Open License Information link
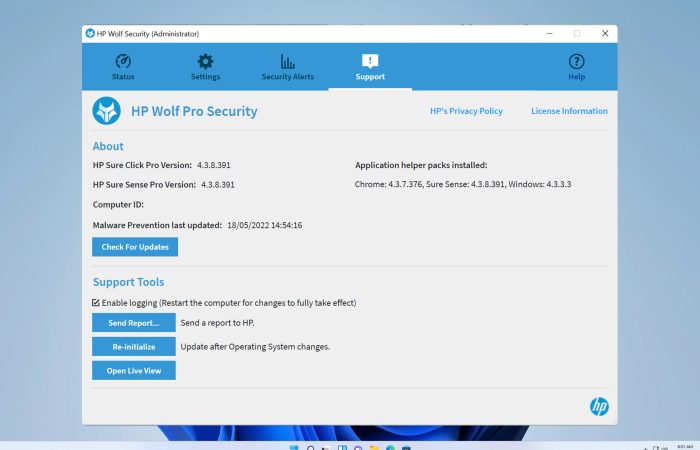This screenshot has width=700, height=450. (x=569, y=111)
